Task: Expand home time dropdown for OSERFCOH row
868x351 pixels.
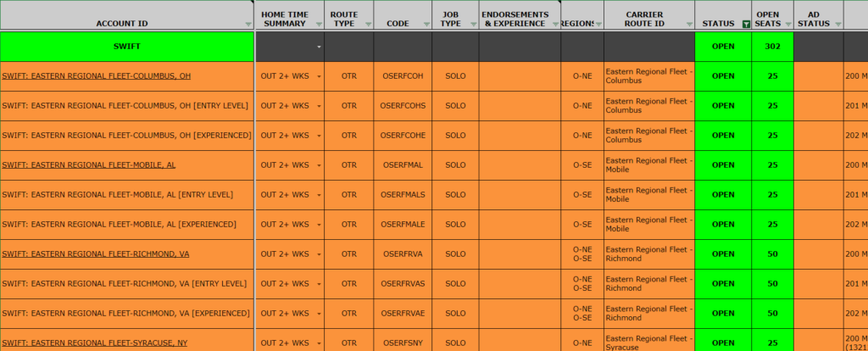Action: point(319,76)
